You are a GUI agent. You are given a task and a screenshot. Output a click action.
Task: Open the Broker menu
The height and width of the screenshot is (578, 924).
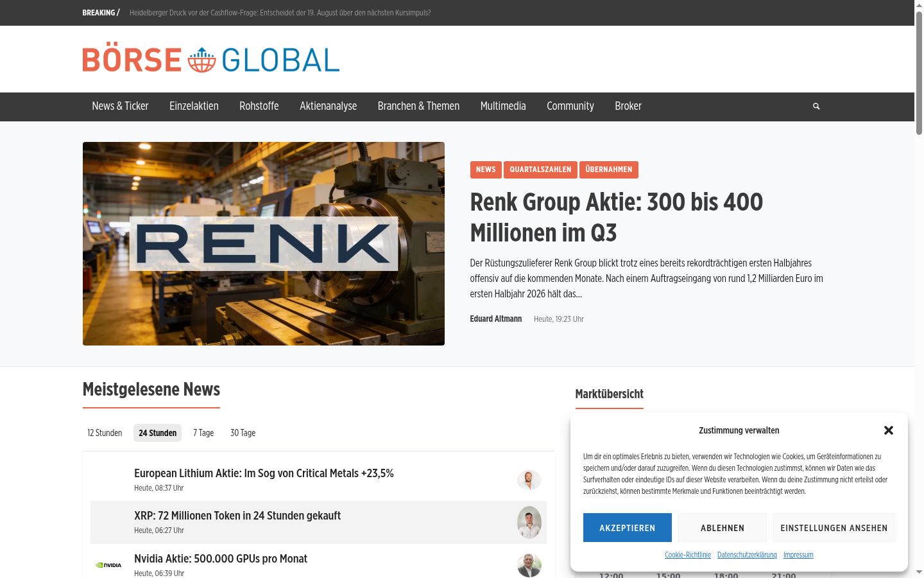pyautogui.click(x=628, y=107)
